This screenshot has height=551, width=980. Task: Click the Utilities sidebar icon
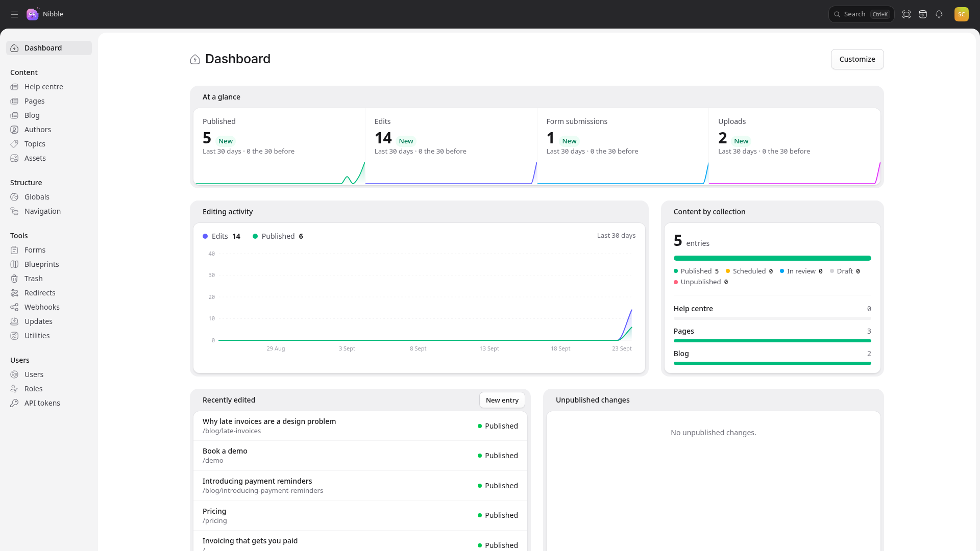(x=14, y=336)
